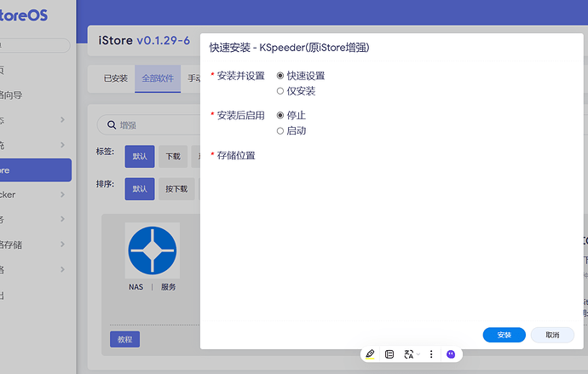This screenshot has width=588, height=374.
Task: Switch to the 全部软件 tab
Action: (158, 78)
